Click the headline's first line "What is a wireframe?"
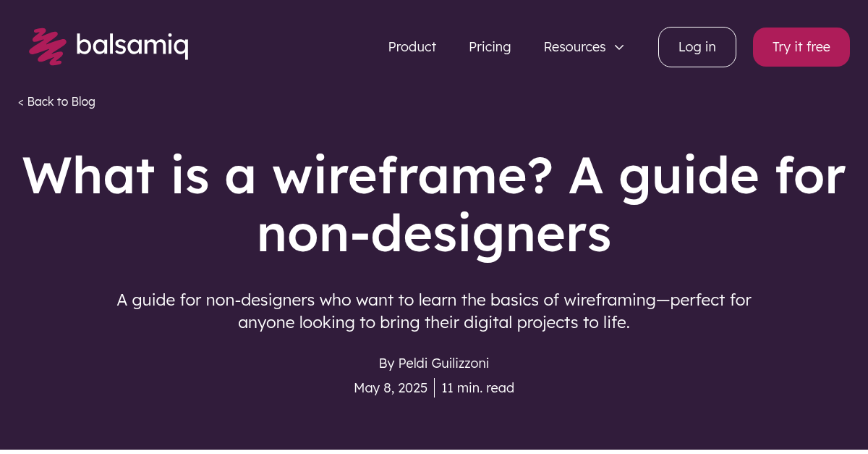 [x=289, y=176]
